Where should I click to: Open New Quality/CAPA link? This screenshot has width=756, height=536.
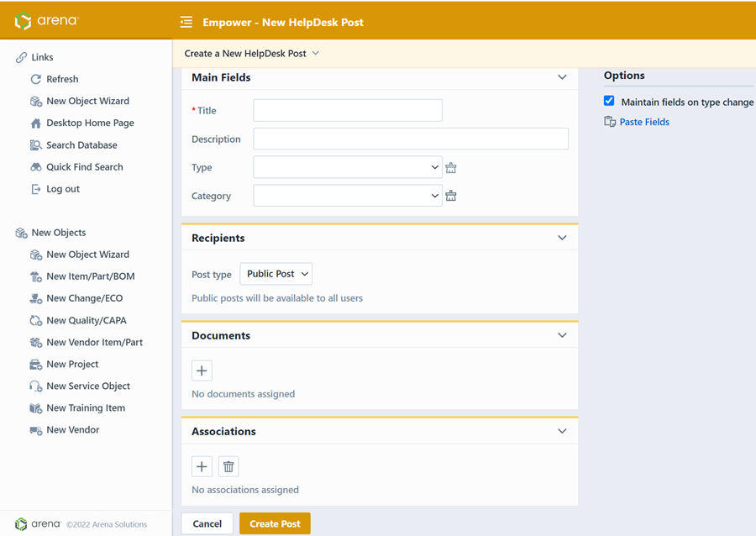point(87,321)
